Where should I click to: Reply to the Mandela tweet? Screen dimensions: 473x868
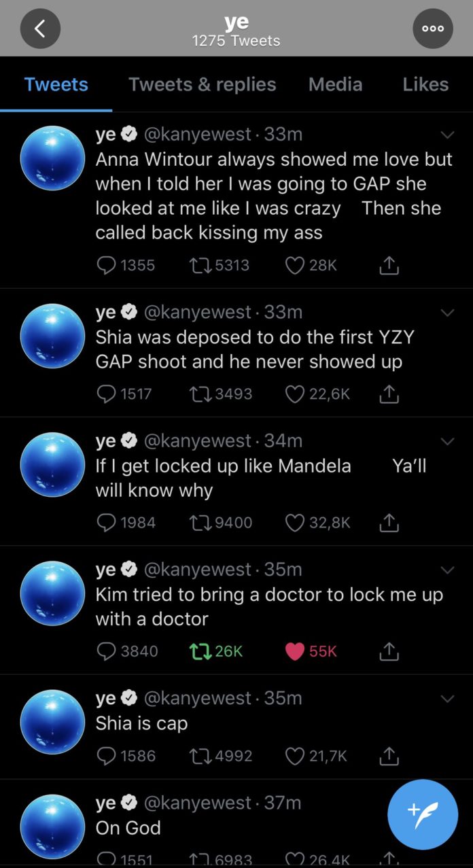point(106,522)
